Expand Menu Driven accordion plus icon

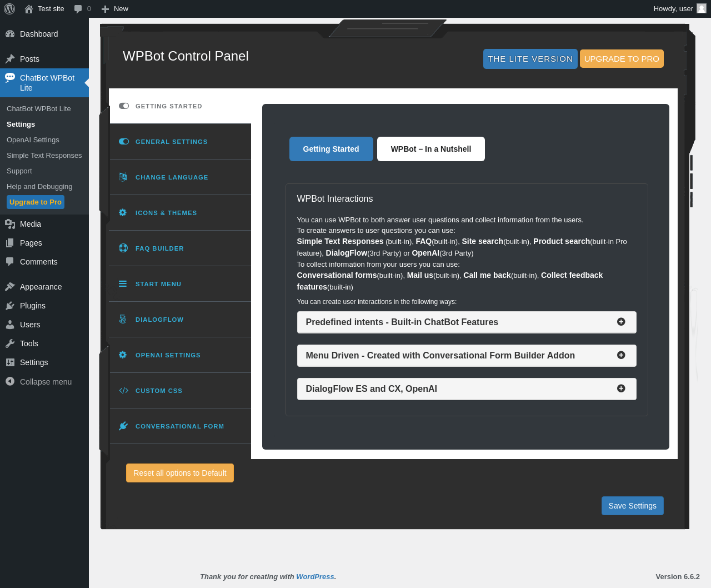pyautogui.click(x=621, y=355)
